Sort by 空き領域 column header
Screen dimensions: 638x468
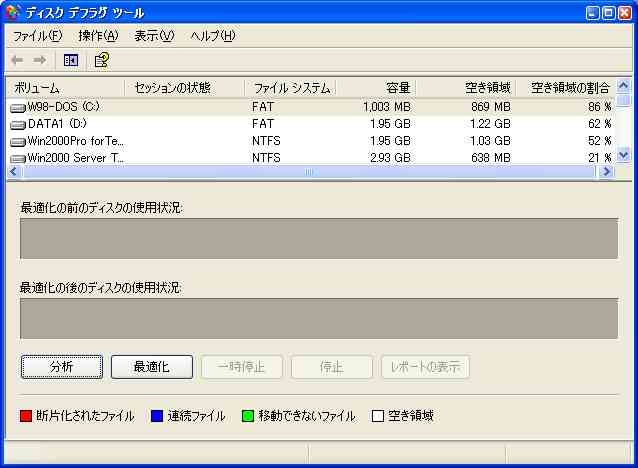[x=466, y=88]
